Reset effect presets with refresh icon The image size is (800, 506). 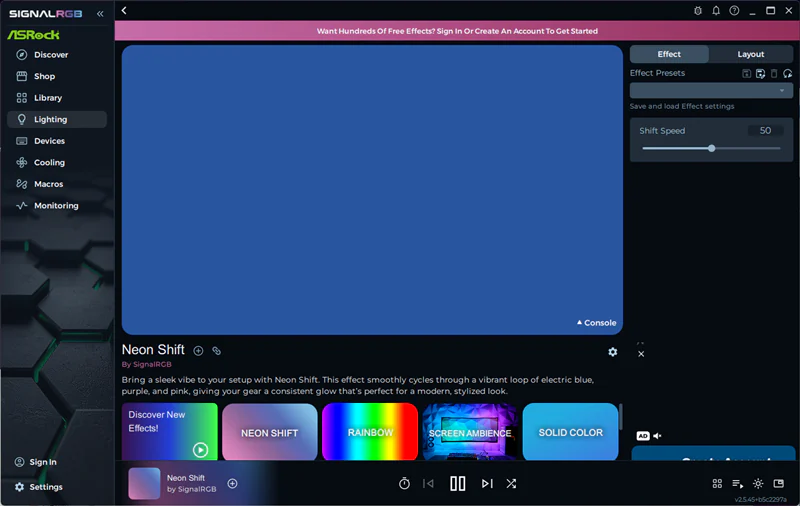point(788,74)
